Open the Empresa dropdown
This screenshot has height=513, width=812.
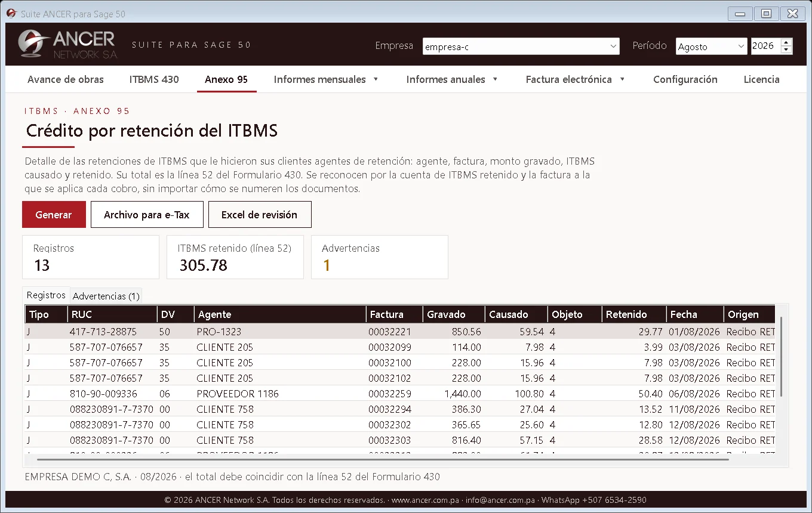point(522,47)
